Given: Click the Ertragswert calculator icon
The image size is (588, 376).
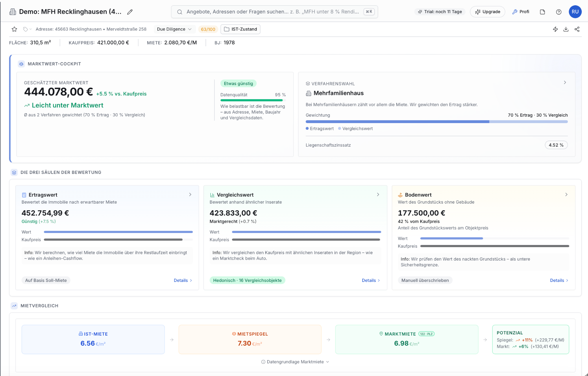Looking at the screenshot, I should [x=24, y=195].
